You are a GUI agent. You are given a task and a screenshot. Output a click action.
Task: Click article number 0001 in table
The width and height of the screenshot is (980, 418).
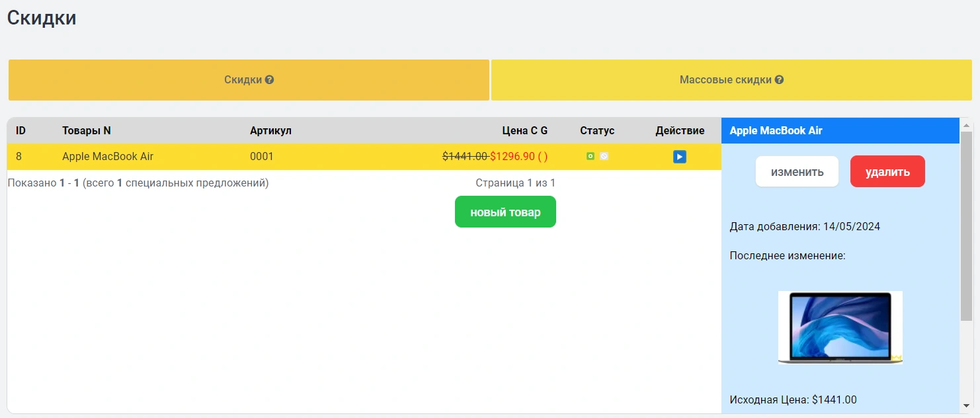pyautogui.click(x=261, y=157)
